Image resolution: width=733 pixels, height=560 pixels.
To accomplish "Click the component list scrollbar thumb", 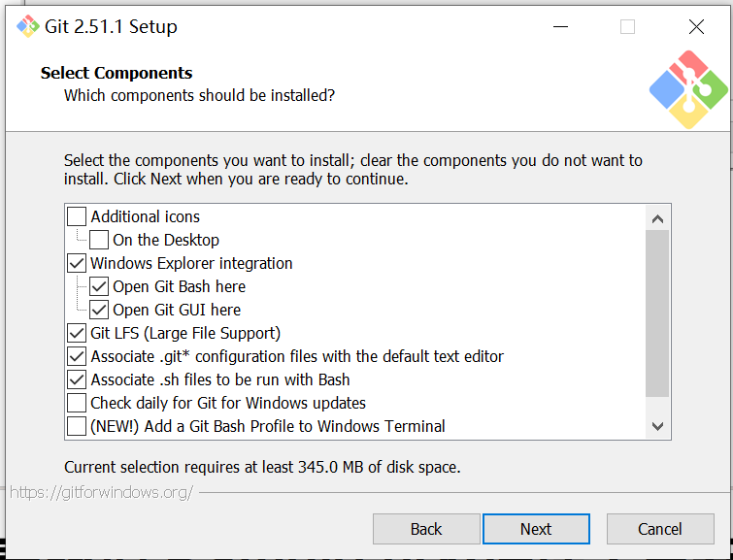I will pos(657,315).
